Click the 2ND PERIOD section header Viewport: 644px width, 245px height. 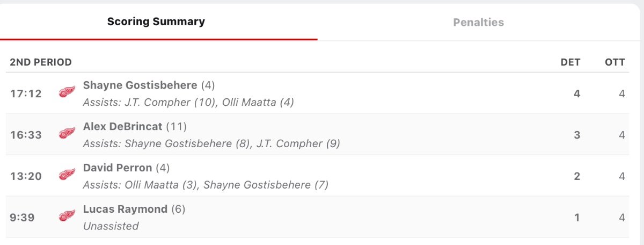(41, 62)
